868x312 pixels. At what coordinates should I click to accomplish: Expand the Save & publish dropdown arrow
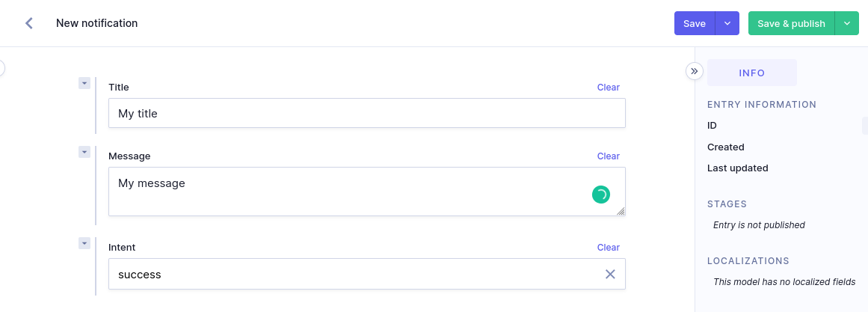click(847, 23)
